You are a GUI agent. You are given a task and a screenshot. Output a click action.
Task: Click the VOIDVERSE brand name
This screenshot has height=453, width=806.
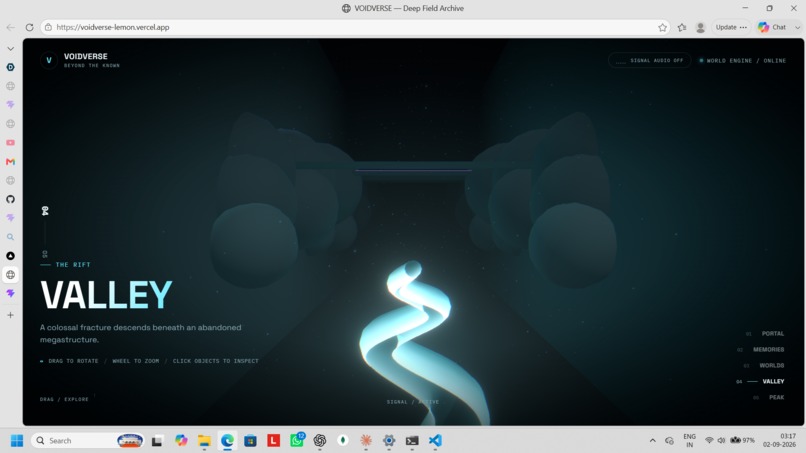86,57
